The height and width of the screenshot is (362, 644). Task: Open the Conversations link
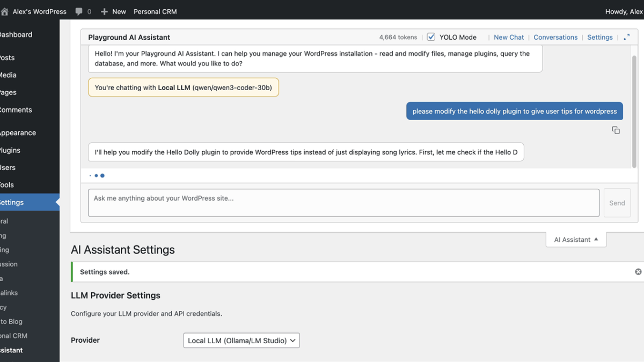(x=555, y=37)
